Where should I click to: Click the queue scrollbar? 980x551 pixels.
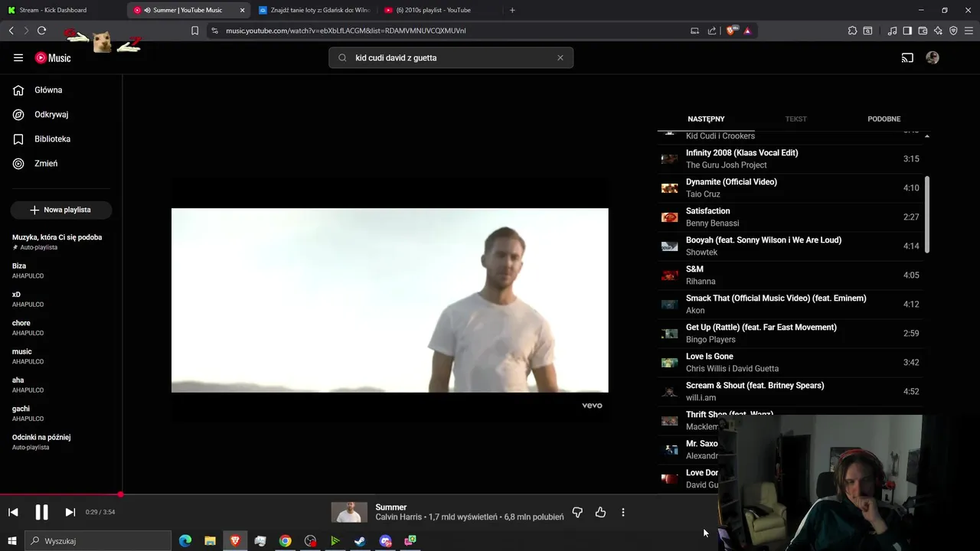(x=927, y=214)
